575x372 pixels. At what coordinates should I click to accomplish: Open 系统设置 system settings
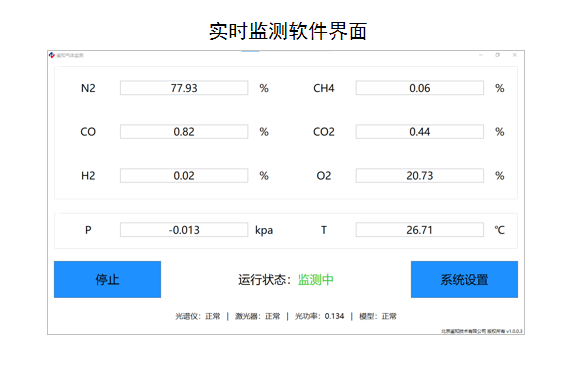[x=464, y=280]
